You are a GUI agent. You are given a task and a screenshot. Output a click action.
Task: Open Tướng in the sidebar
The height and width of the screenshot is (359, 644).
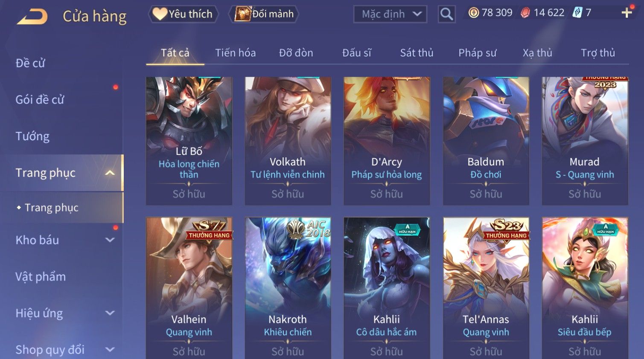click(x=32, y=136)
